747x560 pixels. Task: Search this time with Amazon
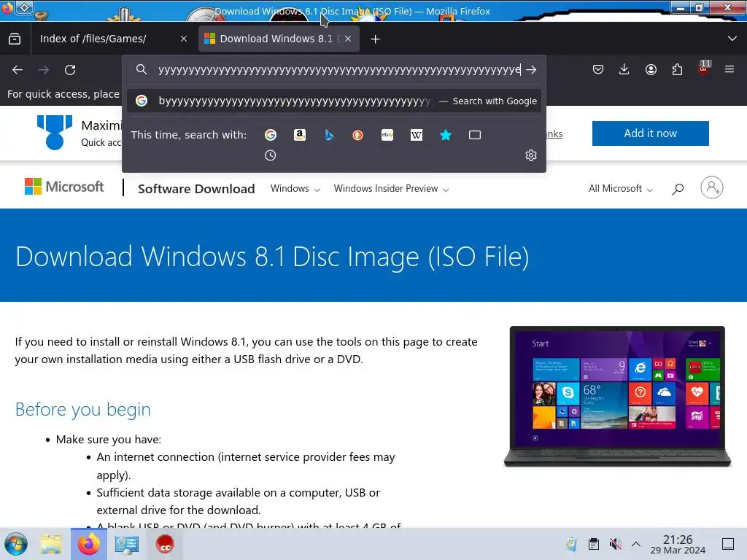300,135
